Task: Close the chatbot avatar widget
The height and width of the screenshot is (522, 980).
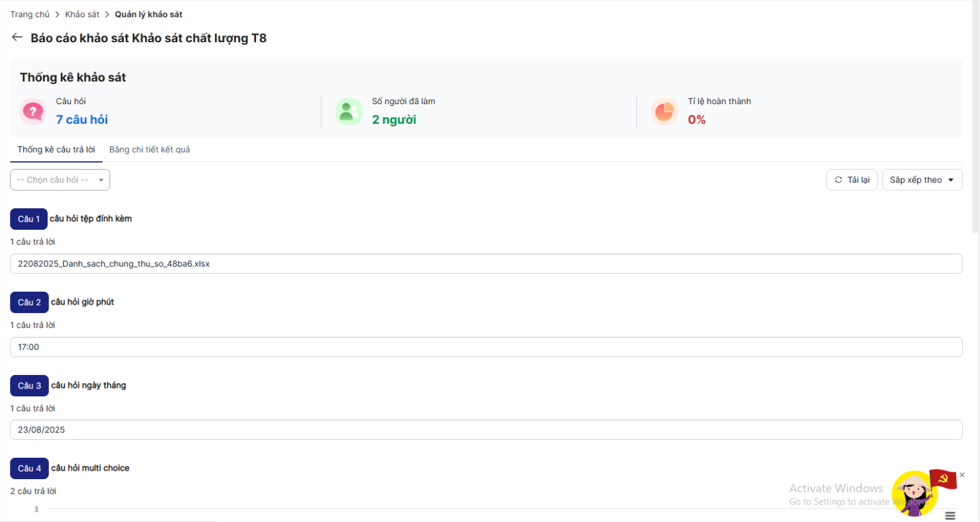Action: 962,475
